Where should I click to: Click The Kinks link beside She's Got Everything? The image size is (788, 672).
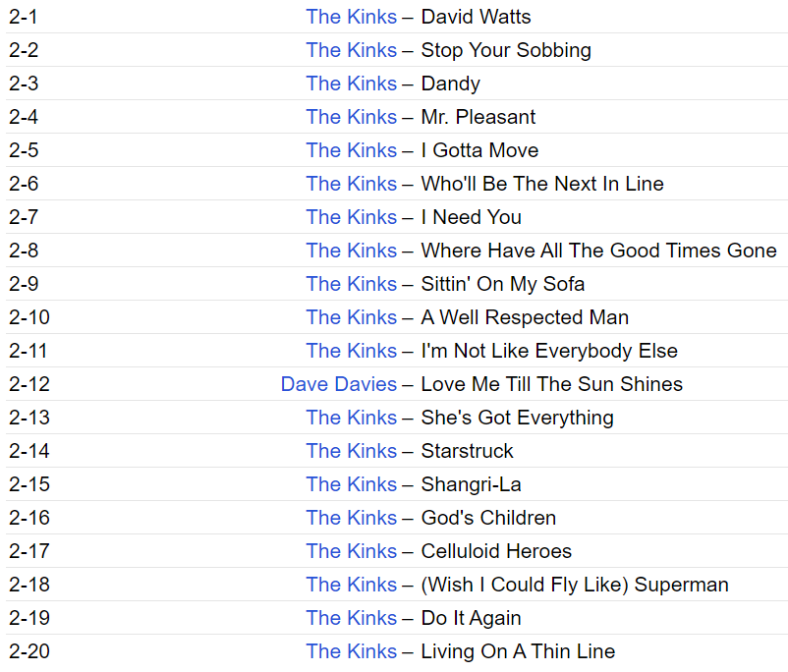coord(351,418)
